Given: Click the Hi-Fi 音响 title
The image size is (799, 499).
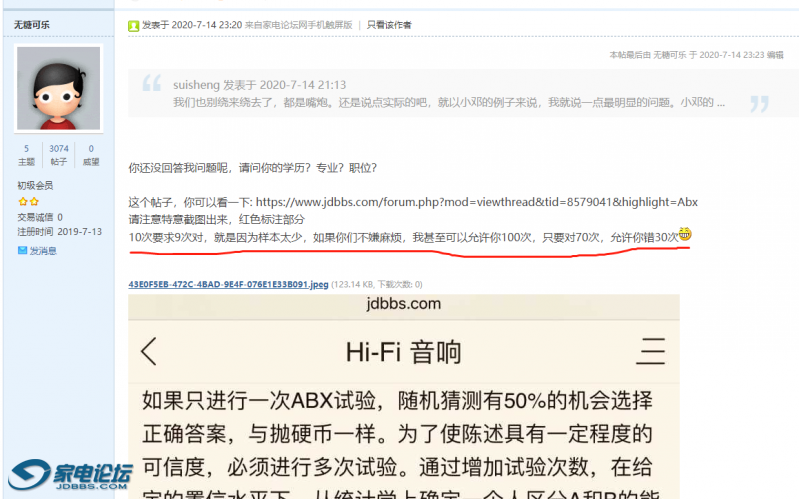Looking at the screenshot, I should [404, 352].
